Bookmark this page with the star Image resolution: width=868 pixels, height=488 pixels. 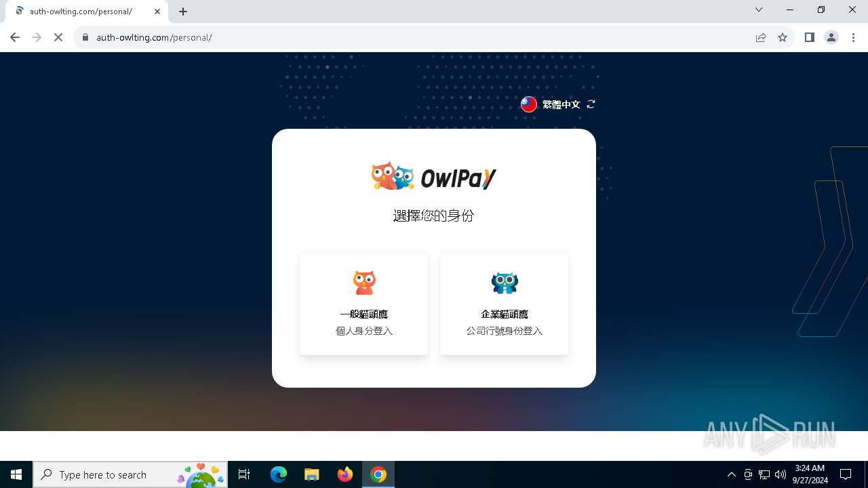pos(783,37)
